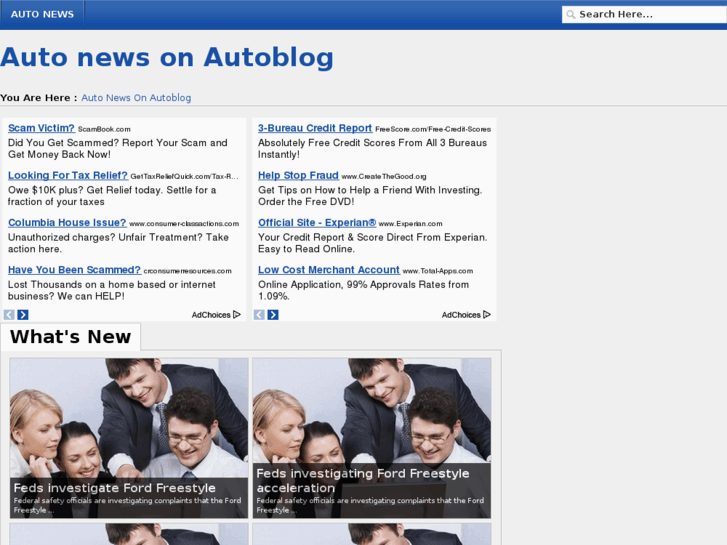Viewport: 727px width, 545px height.
Task: Click AdChoices label in left ad block
Action: point(211,315)
